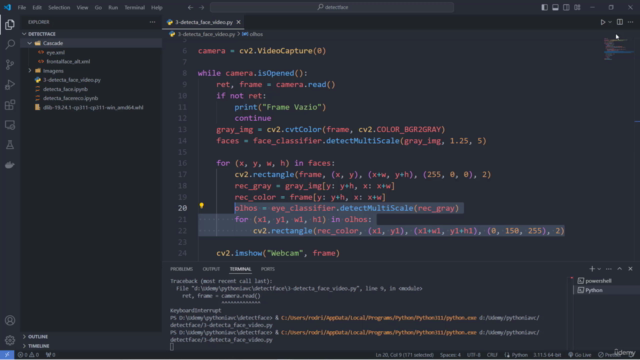This screenshot has height=360, width=640.
Task: Open the Terminal menu
Action: tap(134, 7)
